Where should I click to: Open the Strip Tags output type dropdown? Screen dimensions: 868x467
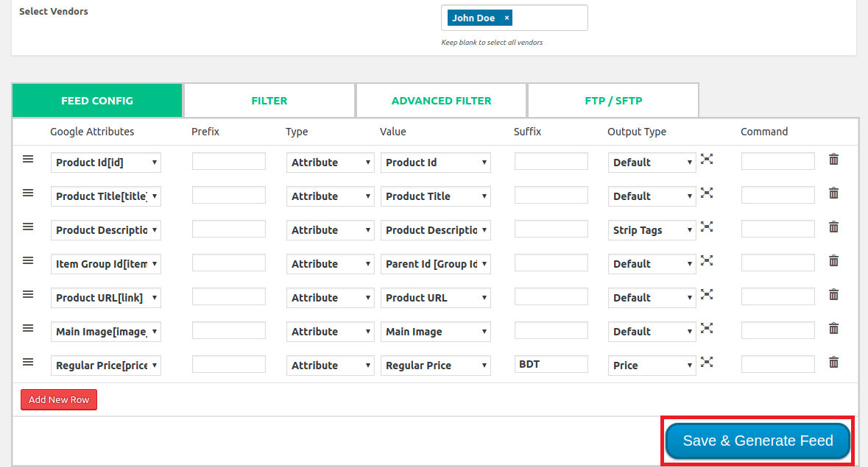[652, 229]
